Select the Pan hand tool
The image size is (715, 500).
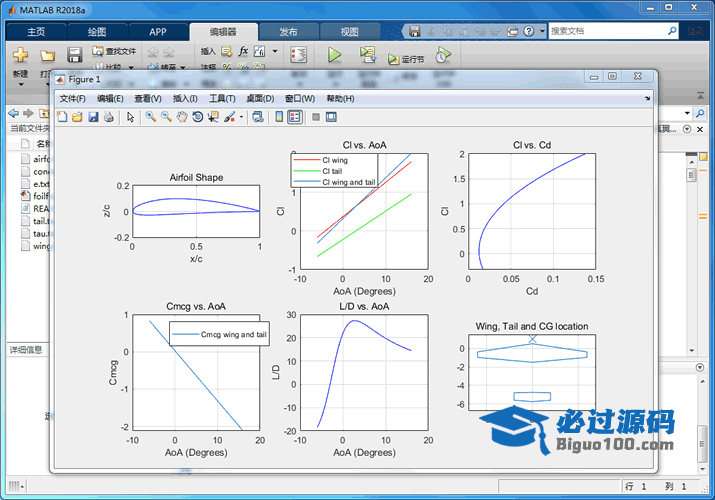pyautogui.click(x=182, y=117)
